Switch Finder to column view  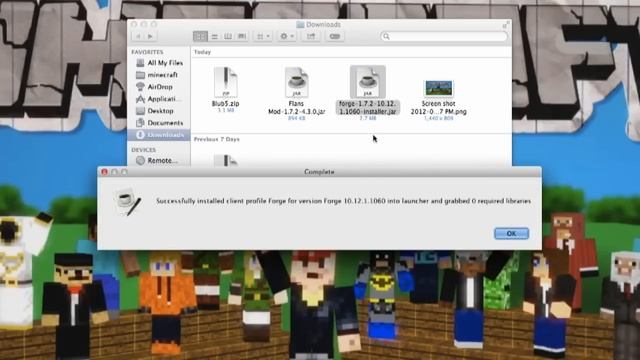[x=228, y=36]
